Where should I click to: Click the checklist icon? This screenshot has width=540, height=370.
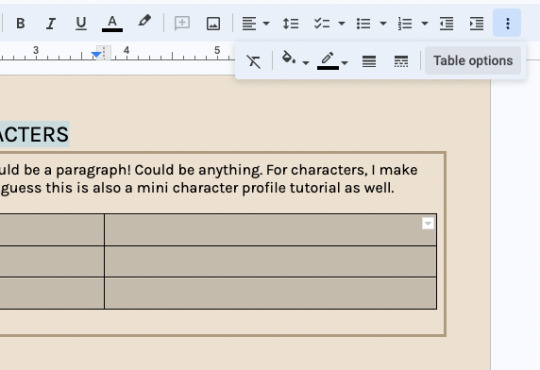tap(322, 23)
